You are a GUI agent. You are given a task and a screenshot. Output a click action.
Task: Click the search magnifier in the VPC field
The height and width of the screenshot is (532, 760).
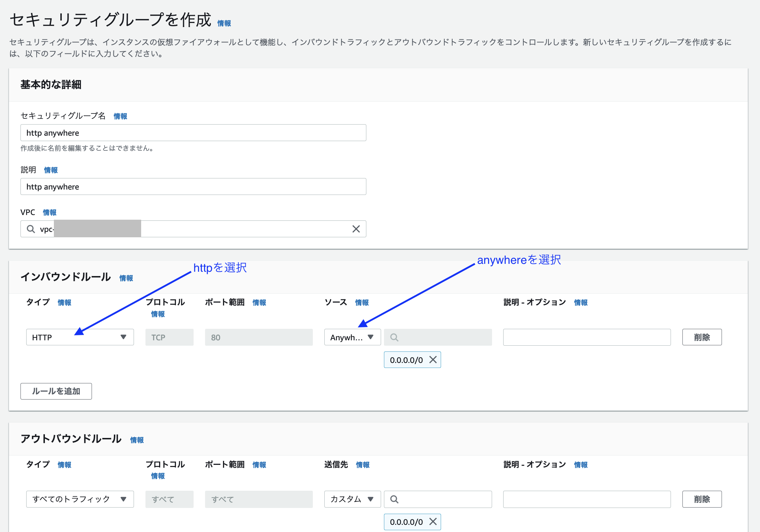30,229
